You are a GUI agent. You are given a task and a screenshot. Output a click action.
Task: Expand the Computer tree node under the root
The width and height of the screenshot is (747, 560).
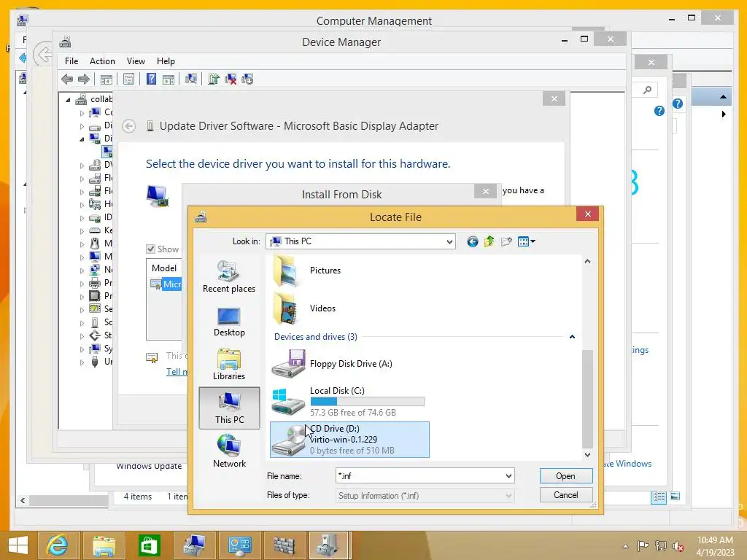tap(82, 113)
